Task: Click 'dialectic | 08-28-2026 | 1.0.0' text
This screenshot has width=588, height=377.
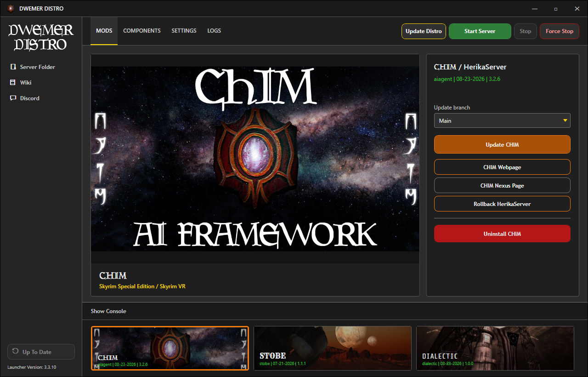Action: coord(448,363)
